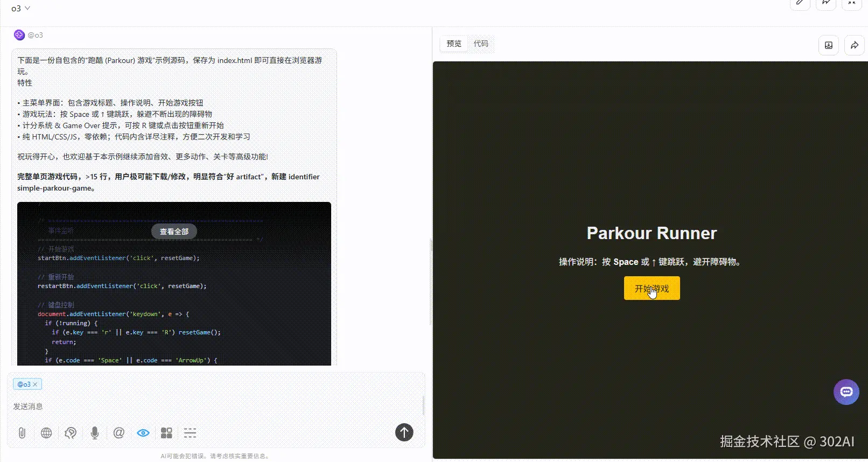Click the 操作说明 instruction line in game
868x462 pixels.
pyautogui.click(x=652, y=262)
